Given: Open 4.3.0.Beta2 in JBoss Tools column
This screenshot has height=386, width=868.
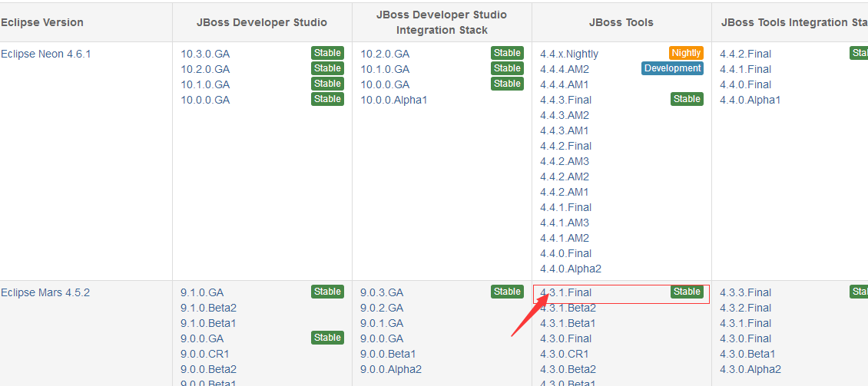Looking at the screenshot, I should click(568, 369).
